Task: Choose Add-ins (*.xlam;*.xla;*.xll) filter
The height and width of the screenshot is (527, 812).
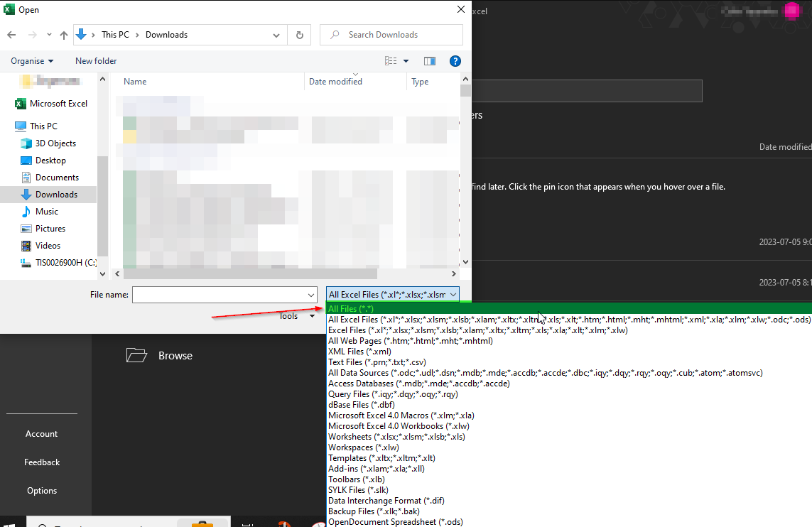Action: click(569, 469)
